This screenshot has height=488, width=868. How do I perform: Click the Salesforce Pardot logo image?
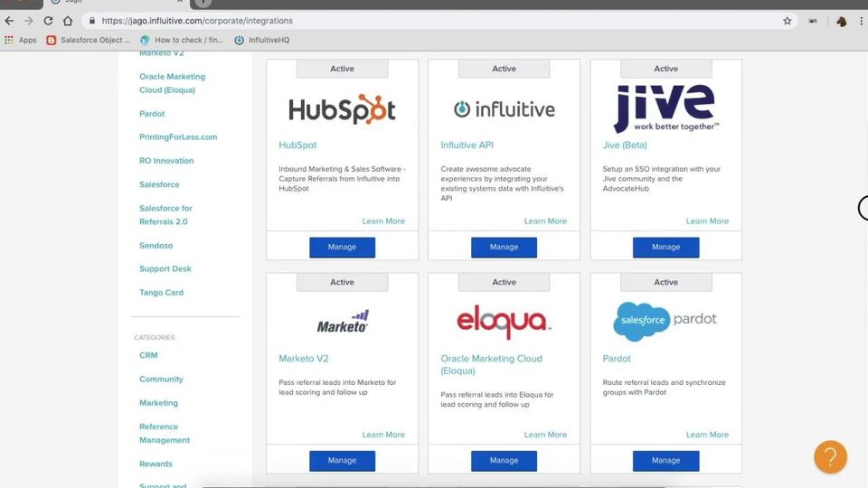[665, 321]
